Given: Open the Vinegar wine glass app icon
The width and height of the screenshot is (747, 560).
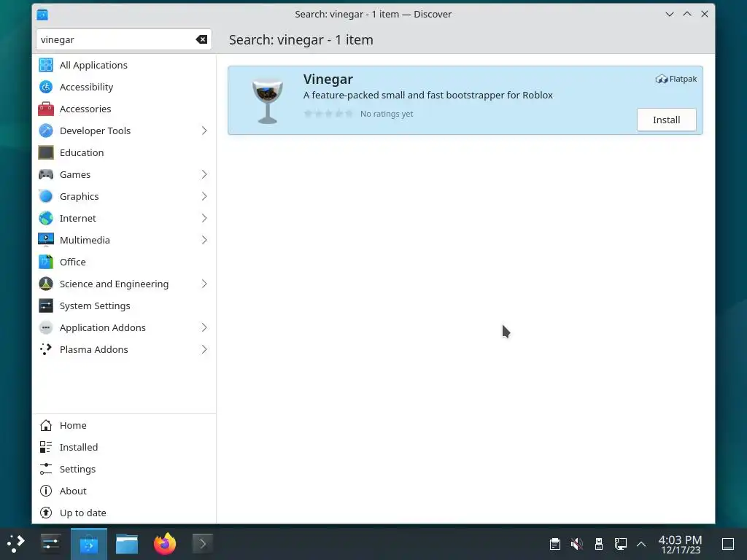Looking at the screenshot, I should [267, 101].
